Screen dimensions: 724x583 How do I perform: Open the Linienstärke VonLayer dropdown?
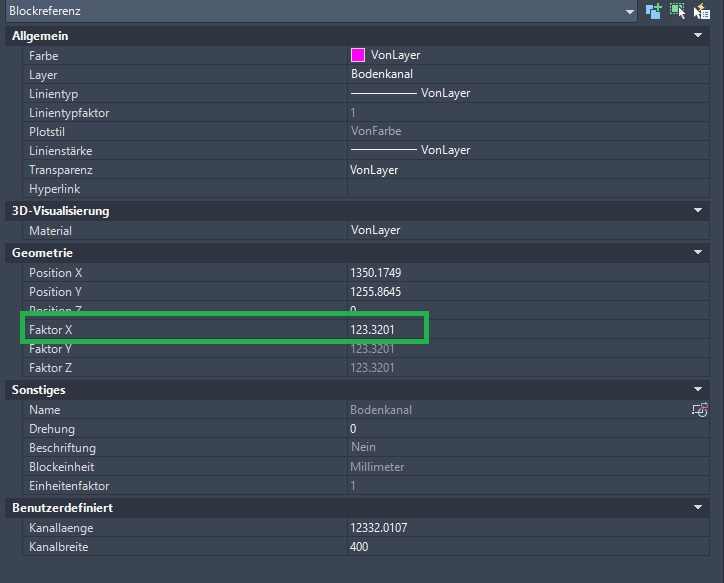pyautogui.click(x=528, y=150)
